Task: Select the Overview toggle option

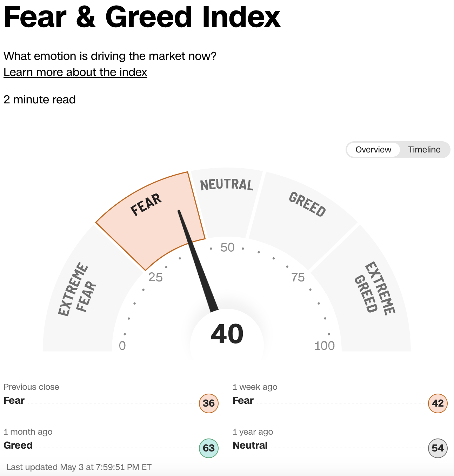Action: (373, 150)
